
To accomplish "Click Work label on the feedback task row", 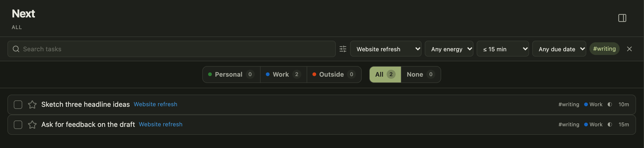I will click(x=593, y=124).
